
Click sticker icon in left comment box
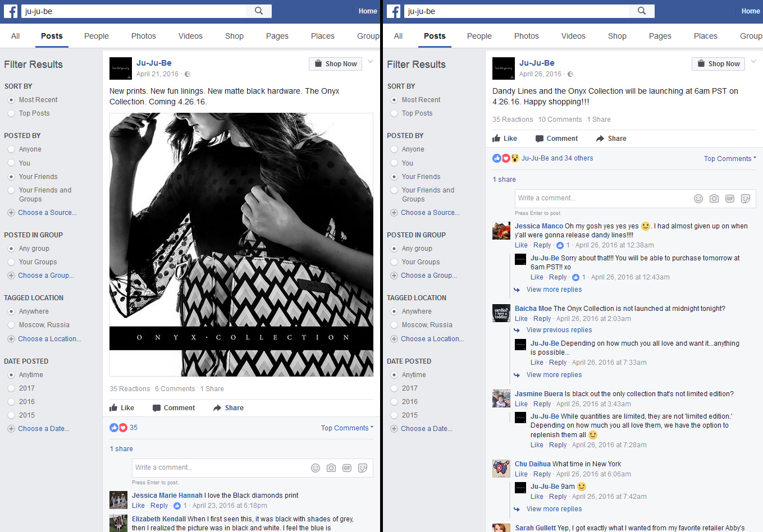pos(363,468)
